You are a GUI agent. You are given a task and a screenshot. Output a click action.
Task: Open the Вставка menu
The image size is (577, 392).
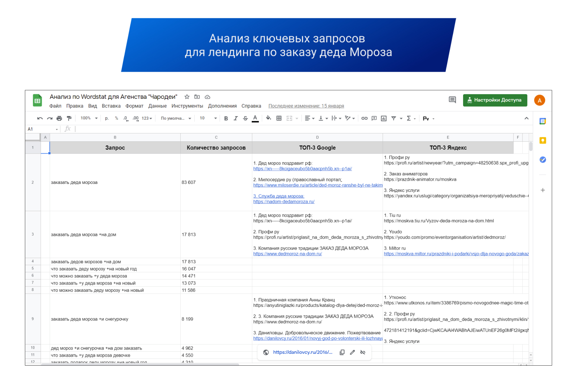point(111,106)
